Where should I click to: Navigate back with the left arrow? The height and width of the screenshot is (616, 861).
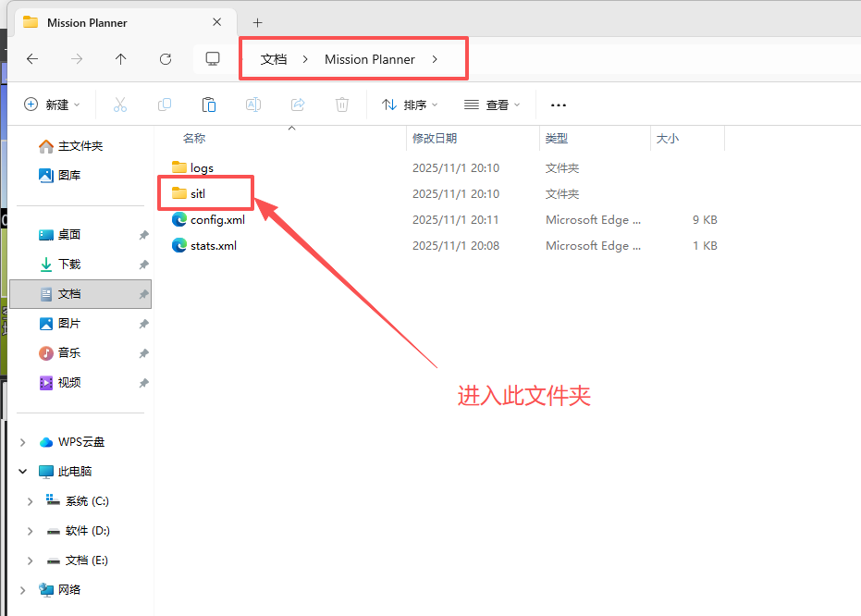coord(32,59)
